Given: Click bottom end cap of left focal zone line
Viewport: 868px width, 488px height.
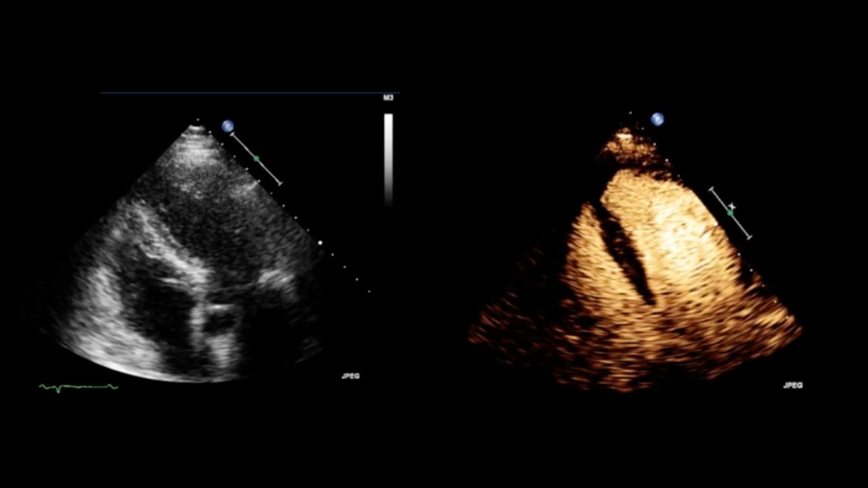Looking at the screenshot, I should 280,183.
